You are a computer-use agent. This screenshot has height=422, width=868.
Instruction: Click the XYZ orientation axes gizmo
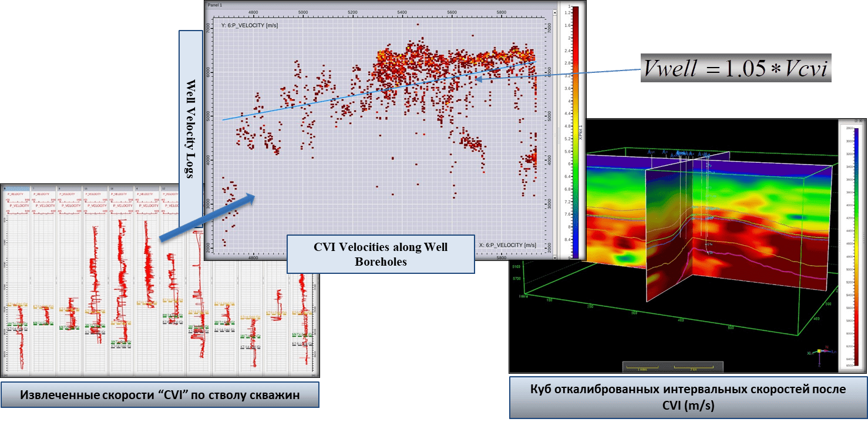tap(819, 351)
